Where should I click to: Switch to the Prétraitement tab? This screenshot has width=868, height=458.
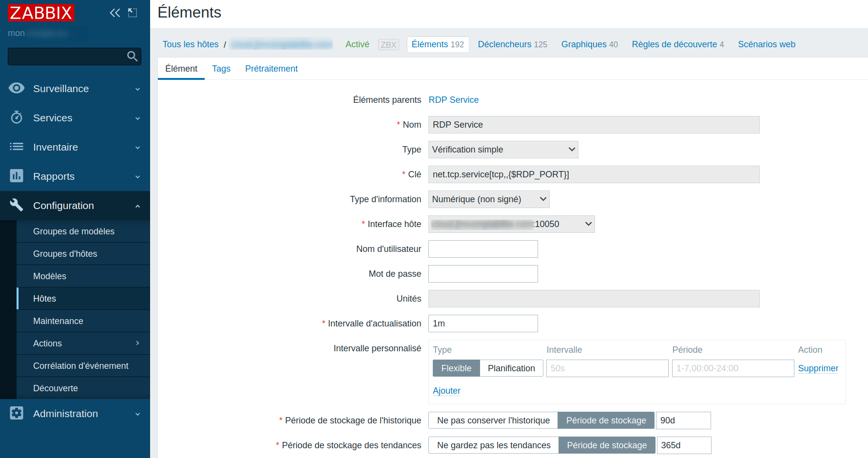(271, 69)
